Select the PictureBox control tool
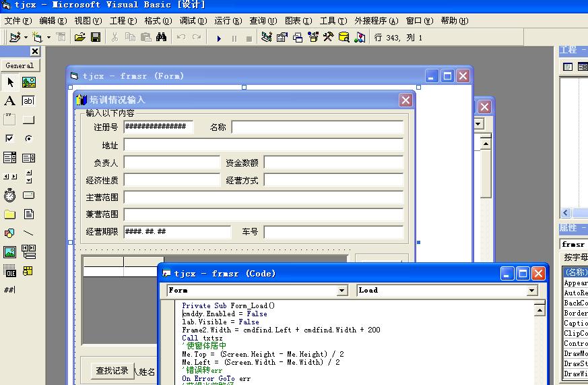 [29, 82]
